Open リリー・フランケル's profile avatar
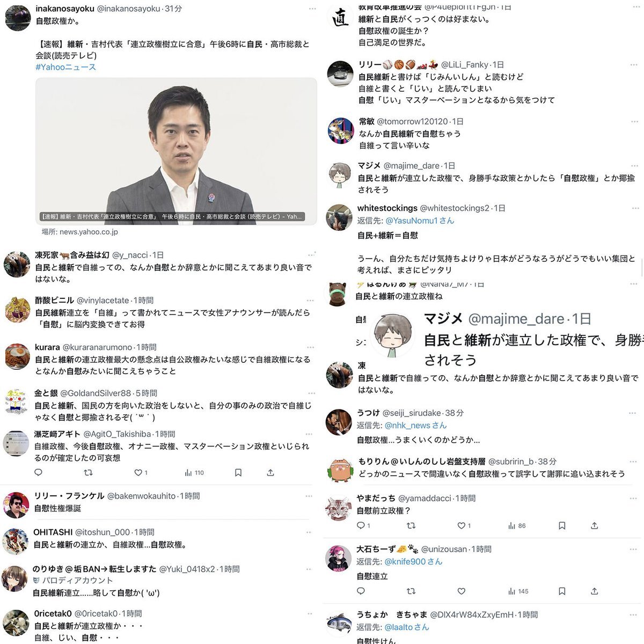 [x=16, y=505]
